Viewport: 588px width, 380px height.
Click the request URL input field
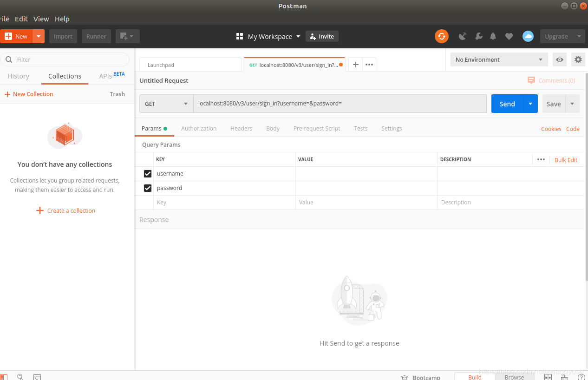click(x=340, y=104)
